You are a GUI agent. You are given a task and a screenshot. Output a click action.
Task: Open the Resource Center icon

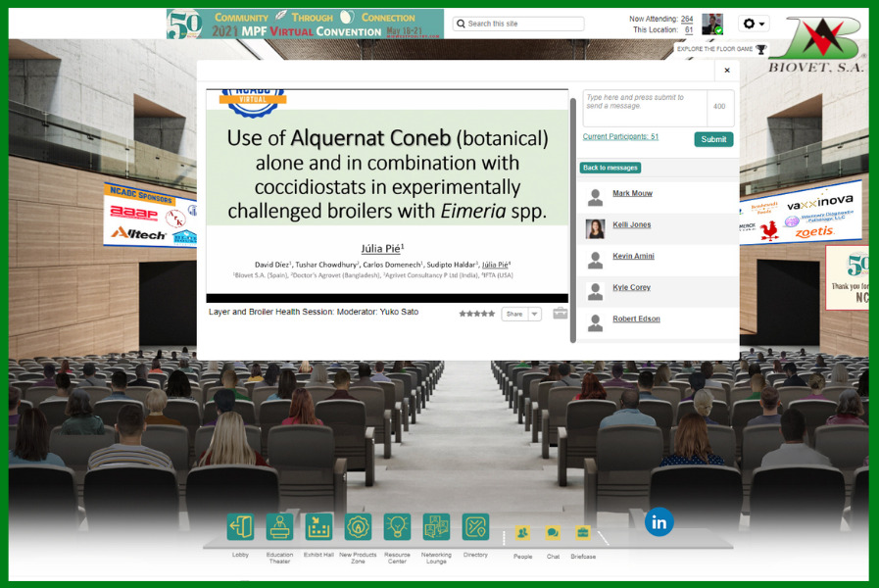coord(397,527)
